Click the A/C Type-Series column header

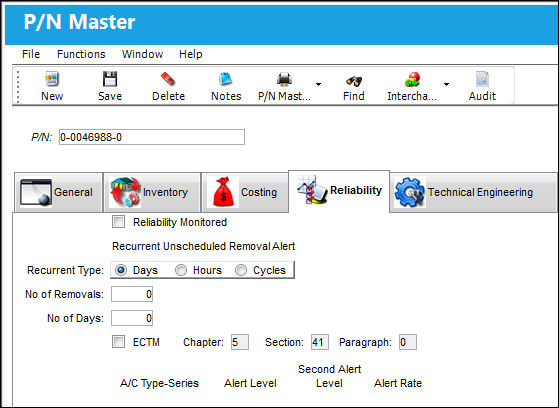coord(159,383)
